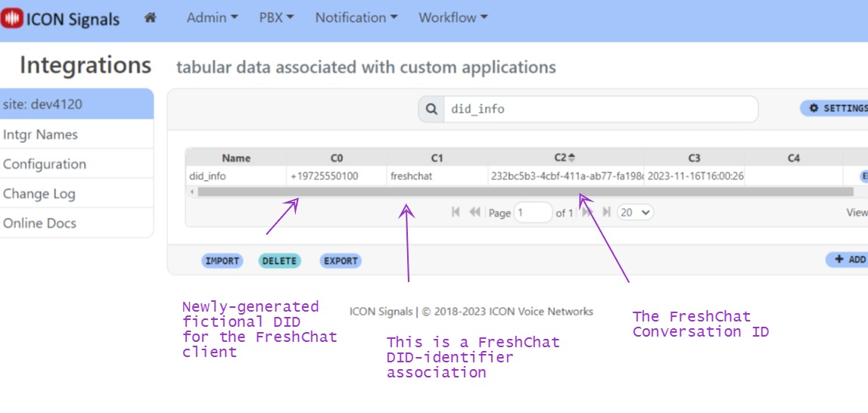The width and height of the screenshot is (868, 413).
Task: Open the rows-per-page selector
Action: (635, 213)
